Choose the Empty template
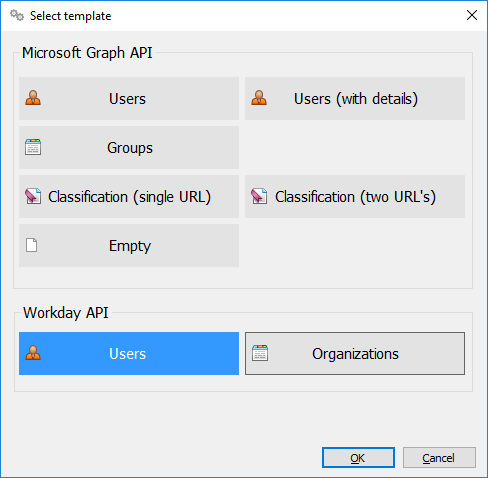The width and height of the screenshot is (488, 478). pyautogui.click(x=129, y=245)
